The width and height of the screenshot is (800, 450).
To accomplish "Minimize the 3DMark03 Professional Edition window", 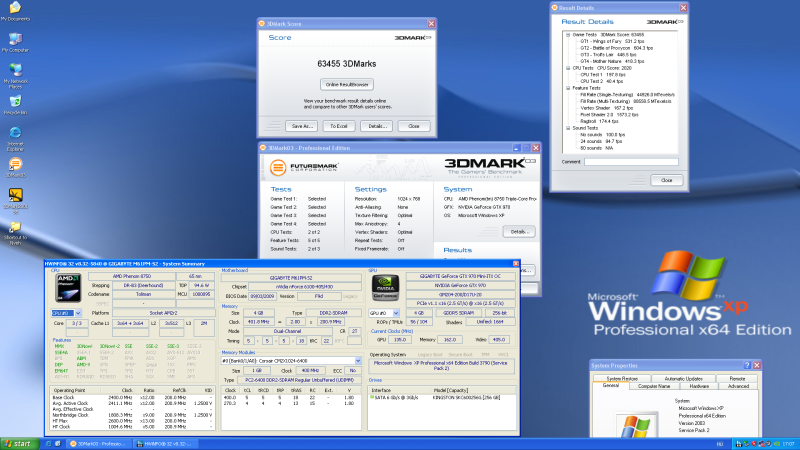I will tap(516, 148).
